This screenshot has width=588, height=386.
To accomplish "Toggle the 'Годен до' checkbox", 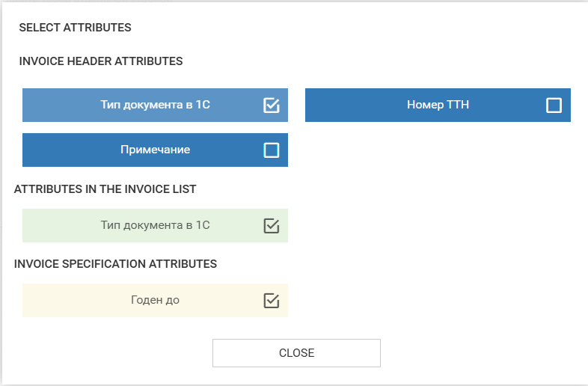I will pyautogui.click(x=272, y=301).
